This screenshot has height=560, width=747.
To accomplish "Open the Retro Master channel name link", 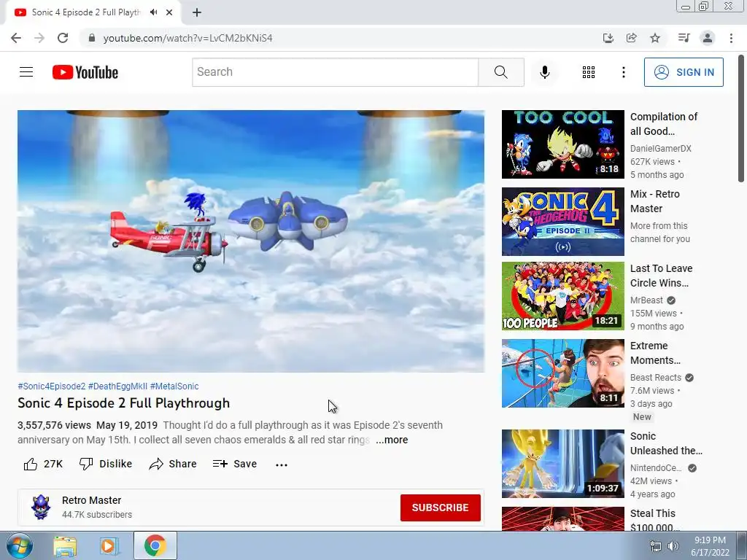I will click(91, 500).
